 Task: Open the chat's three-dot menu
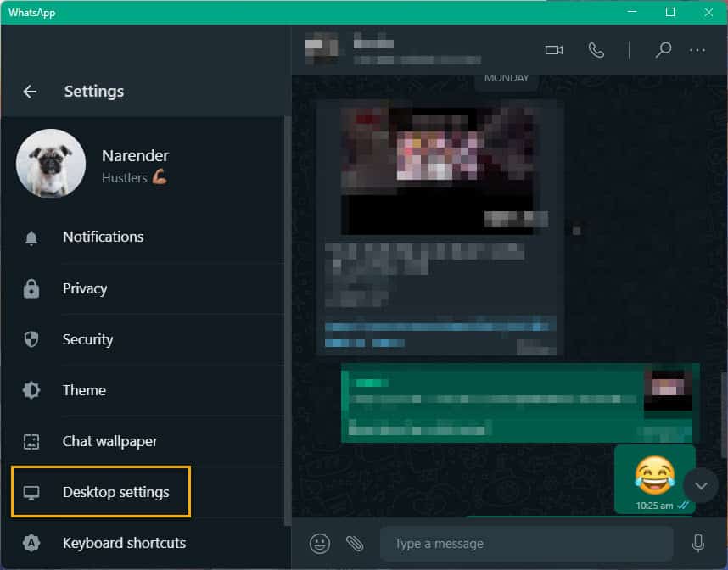(x=697, y=50)
